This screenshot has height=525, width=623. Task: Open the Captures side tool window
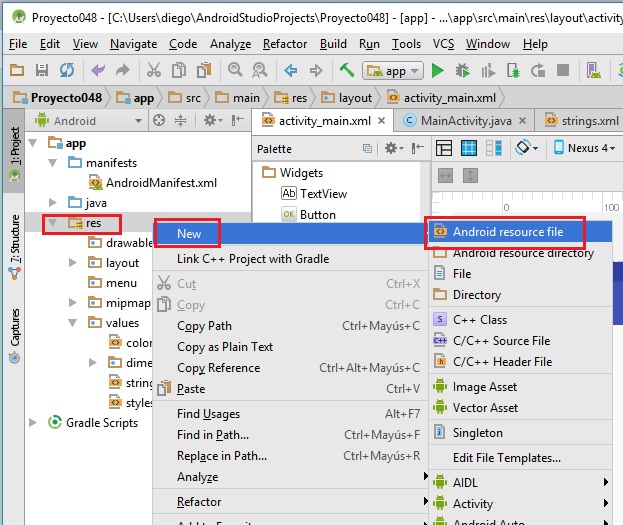pyautogui.click(x=15, y=336)
